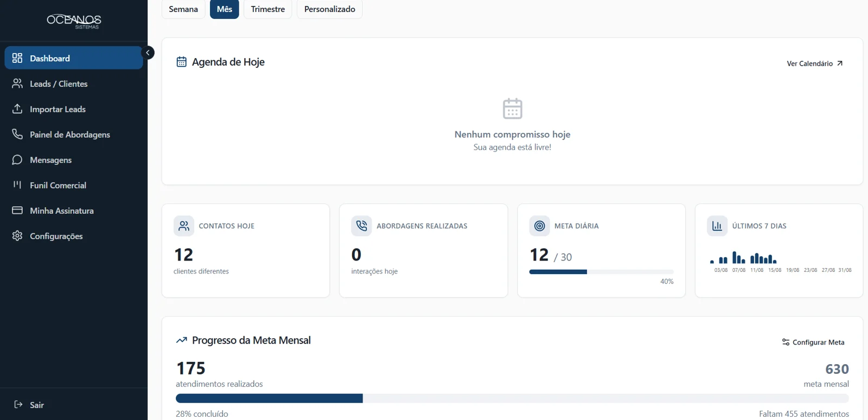Choose the Personalizado period tab

pyautogui.click(x=330, y=9)
